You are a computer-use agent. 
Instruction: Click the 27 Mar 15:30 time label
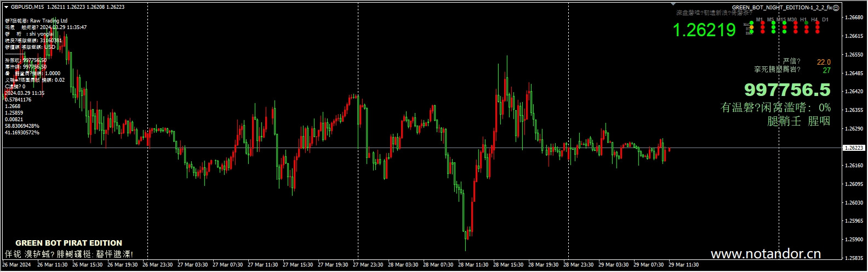point(298,265)
